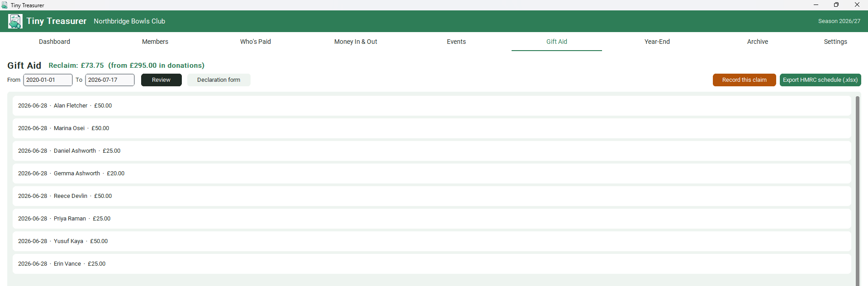Screen dimensions: 868x286
Task: Select the Events tab
Action: click(x=456, y=42)
